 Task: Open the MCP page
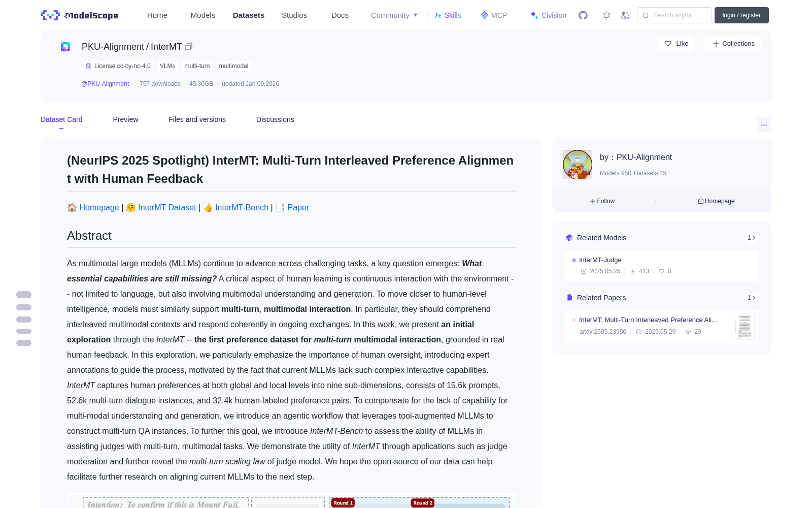[x=493, y=15]
